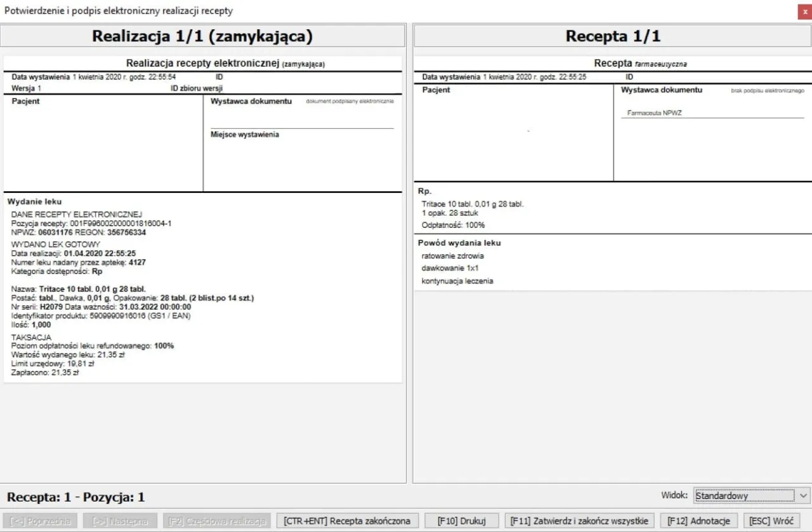Expand the Widok dropdown arrow

click(802, 496)
